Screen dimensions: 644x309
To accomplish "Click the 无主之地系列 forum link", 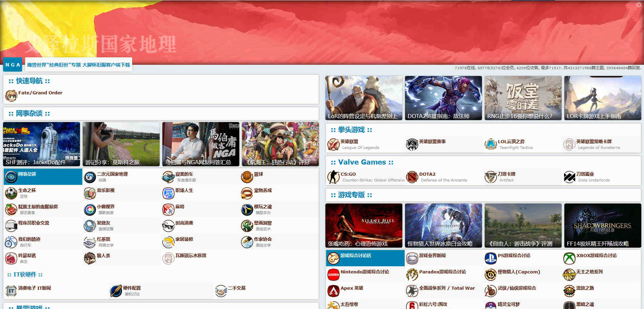I will tap(589, 272).
